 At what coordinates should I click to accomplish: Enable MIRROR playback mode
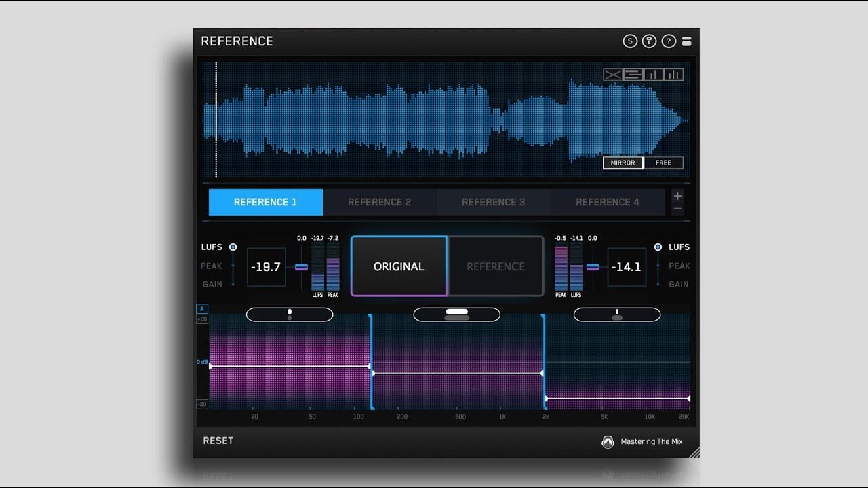point(623,163)
